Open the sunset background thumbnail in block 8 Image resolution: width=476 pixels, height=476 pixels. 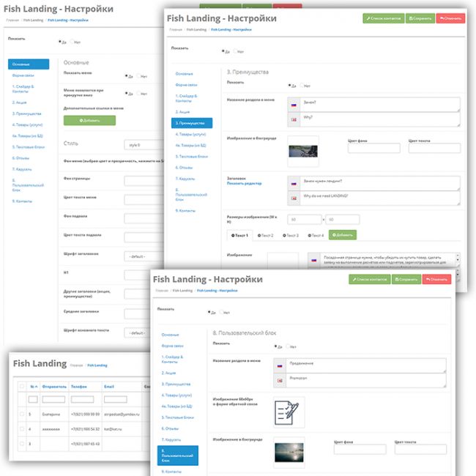coord(289,453)
